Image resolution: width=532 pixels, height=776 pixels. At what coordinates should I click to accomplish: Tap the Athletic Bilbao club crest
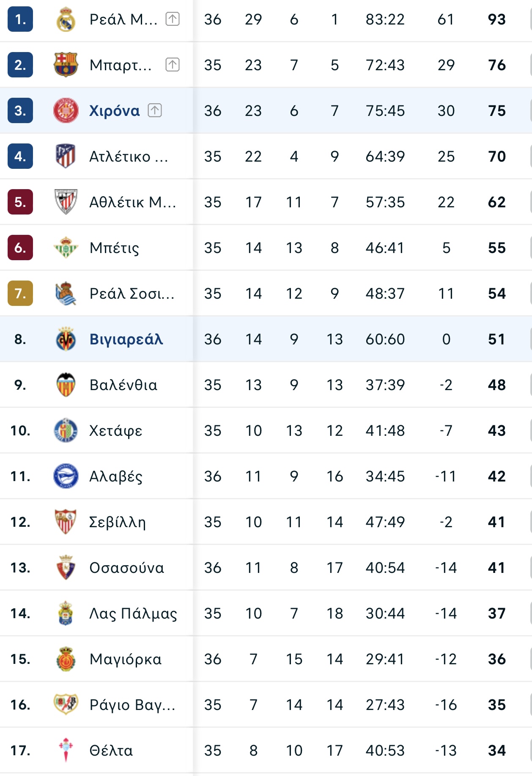(66, 202)
